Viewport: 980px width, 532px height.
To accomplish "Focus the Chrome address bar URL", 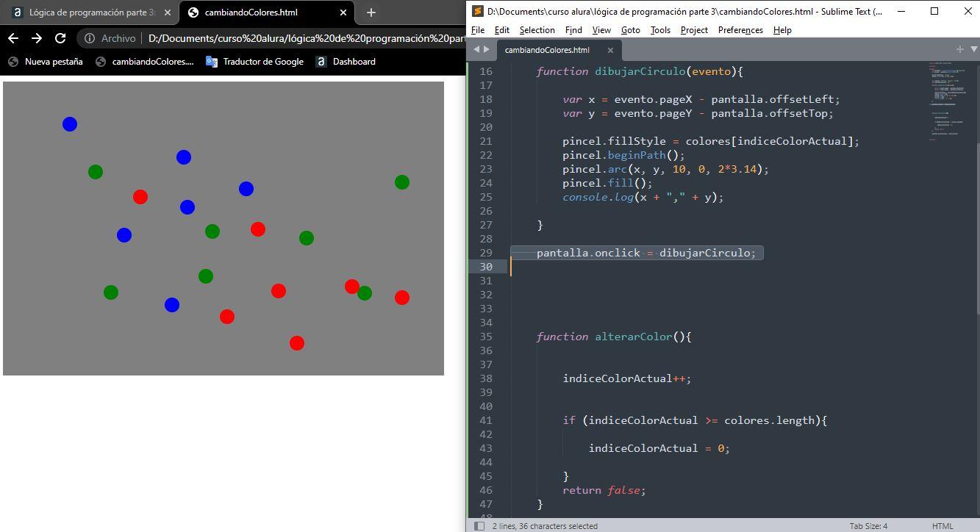I will click(306, 38).
